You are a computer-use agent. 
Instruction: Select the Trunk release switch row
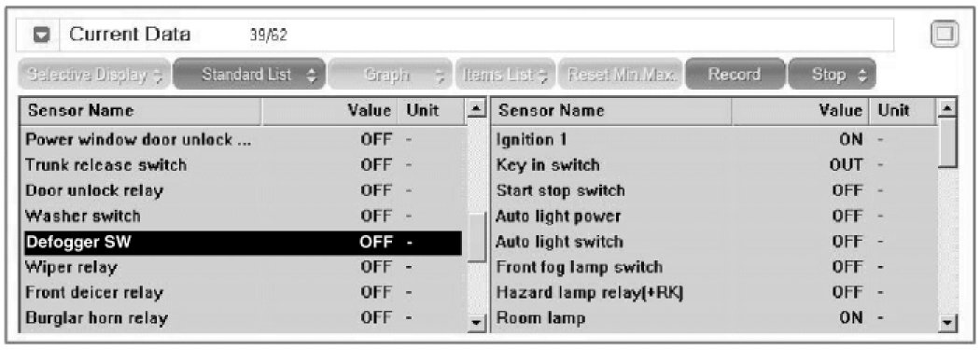[x=243, y=165]
